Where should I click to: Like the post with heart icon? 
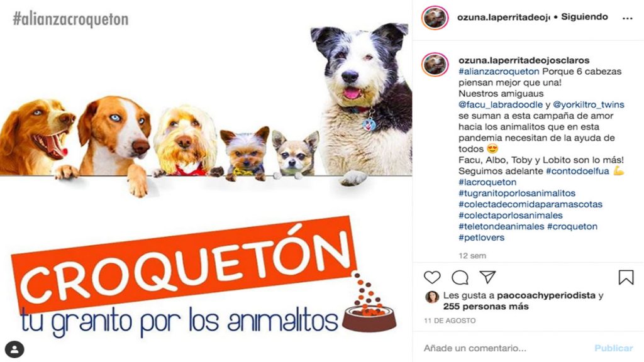(432, 277)
